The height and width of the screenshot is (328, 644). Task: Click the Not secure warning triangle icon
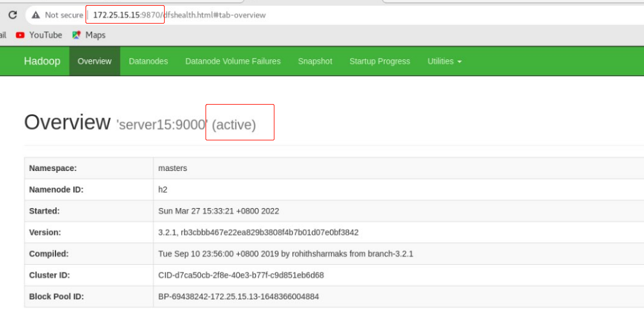(36, 15)
